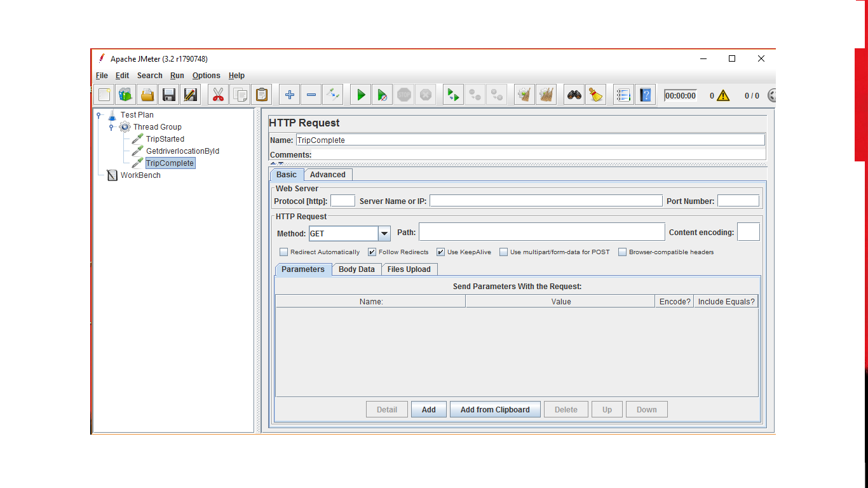Enable Use multipart/form-data for POST checkbox
This screenshot has width=868, height=488.
504,252
